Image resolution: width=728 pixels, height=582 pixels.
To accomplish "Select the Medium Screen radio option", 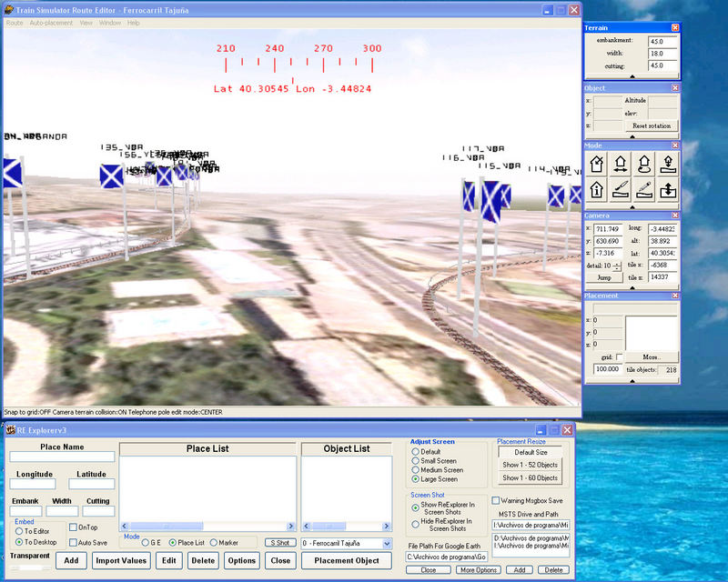I will (416, 470).
